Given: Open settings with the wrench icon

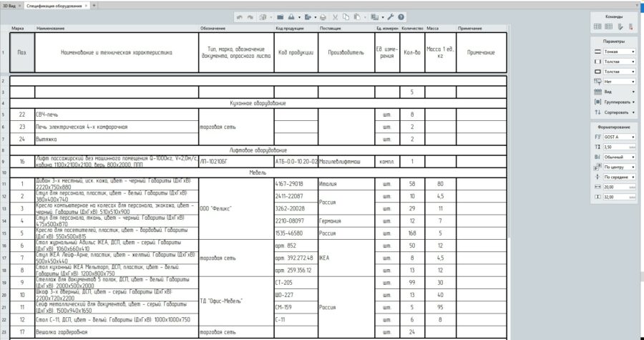Looking at the screenshot, I should point(391,17).
